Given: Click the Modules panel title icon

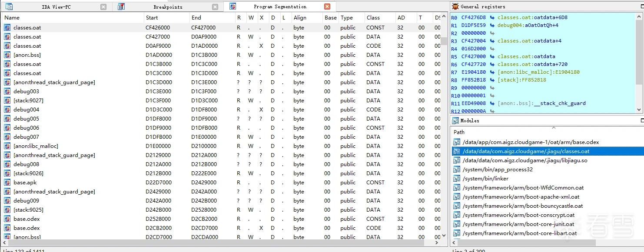Looking at the screenshot, I should click(455, 121).
